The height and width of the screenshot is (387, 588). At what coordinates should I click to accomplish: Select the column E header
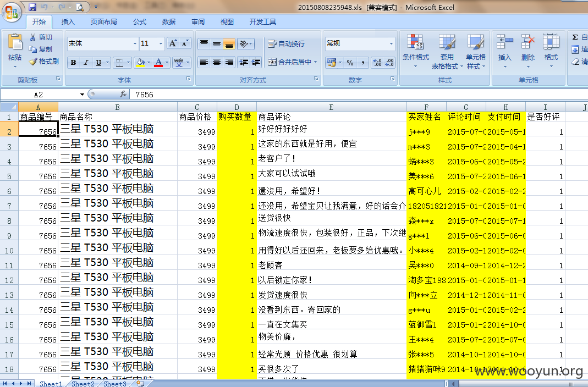coord(331,107)
